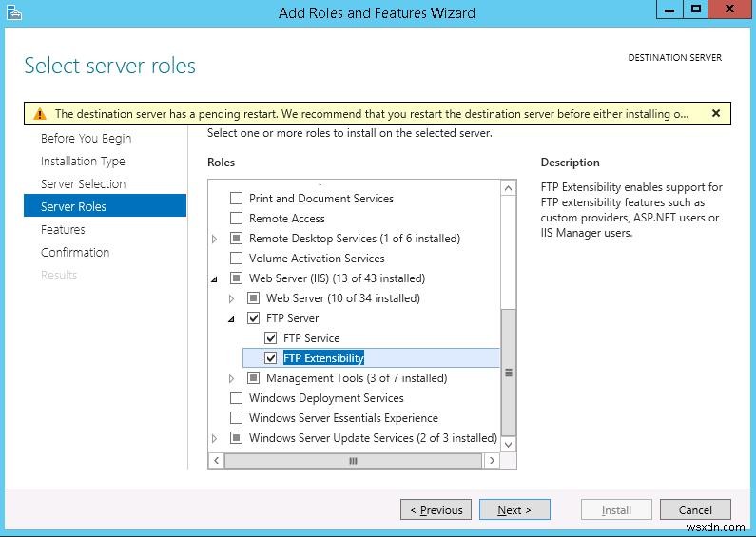The height and width of the screenshot is (537, 756).
Task: Collapse Web Server (IIS) node
Action: pos(215,278)
